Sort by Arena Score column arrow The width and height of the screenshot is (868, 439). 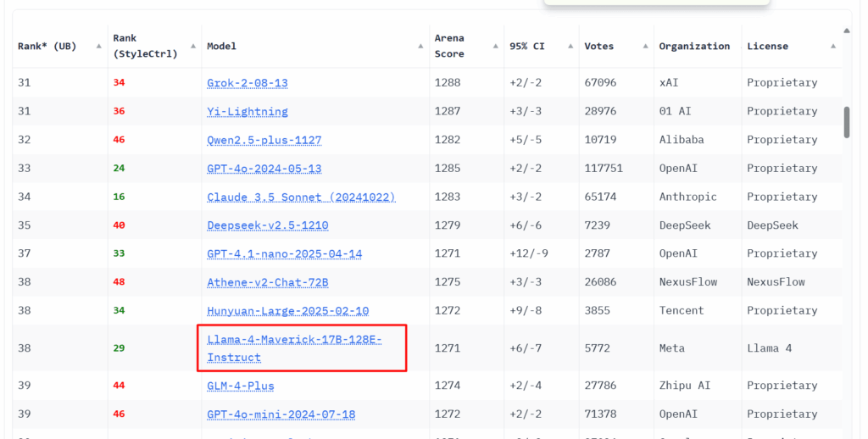(495, 46)
